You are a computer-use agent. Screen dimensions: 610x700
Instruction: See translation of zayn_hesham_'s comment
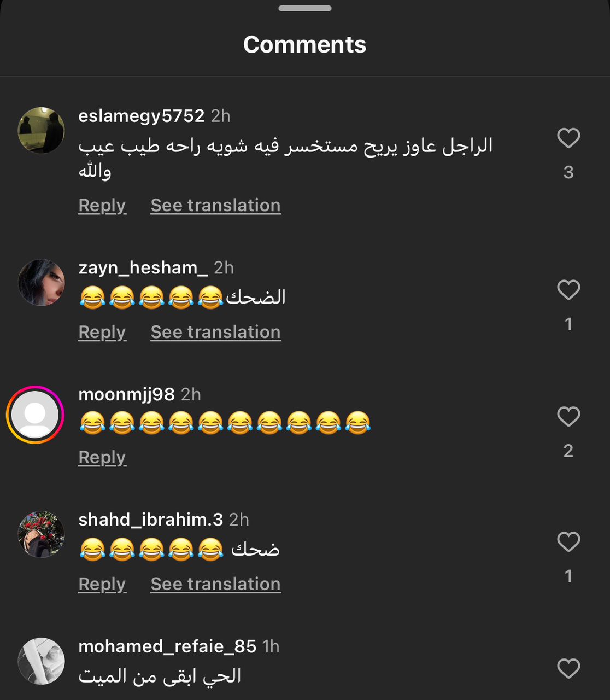pos(216,332)
